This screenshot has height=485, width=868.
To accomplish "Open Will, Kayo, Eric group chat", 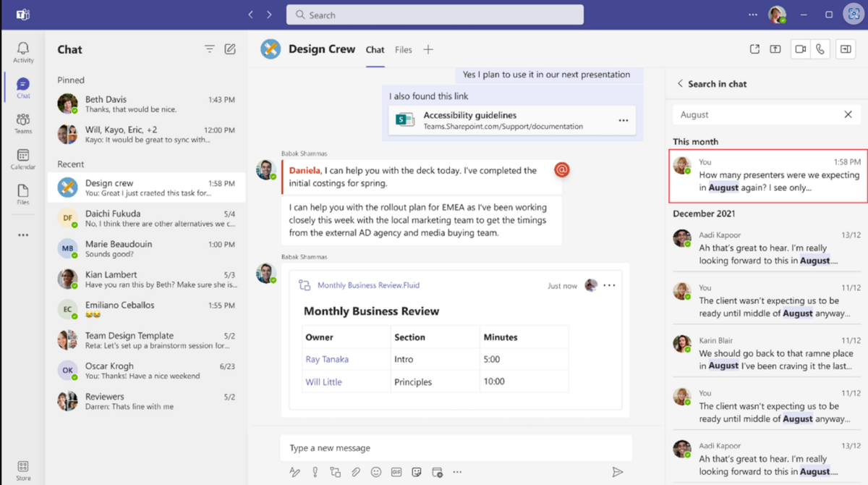I will pos(146,135).
